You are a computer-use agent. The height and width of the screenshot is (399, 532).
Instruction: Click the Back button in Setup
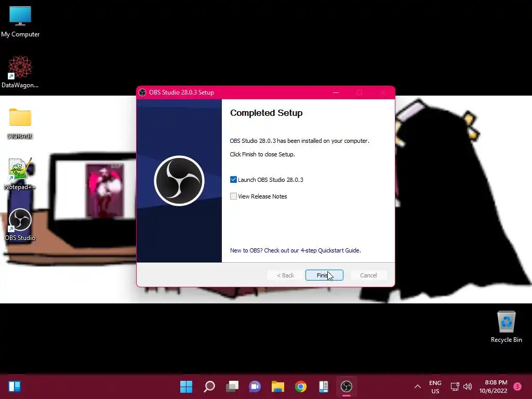(x=285, y=275)
